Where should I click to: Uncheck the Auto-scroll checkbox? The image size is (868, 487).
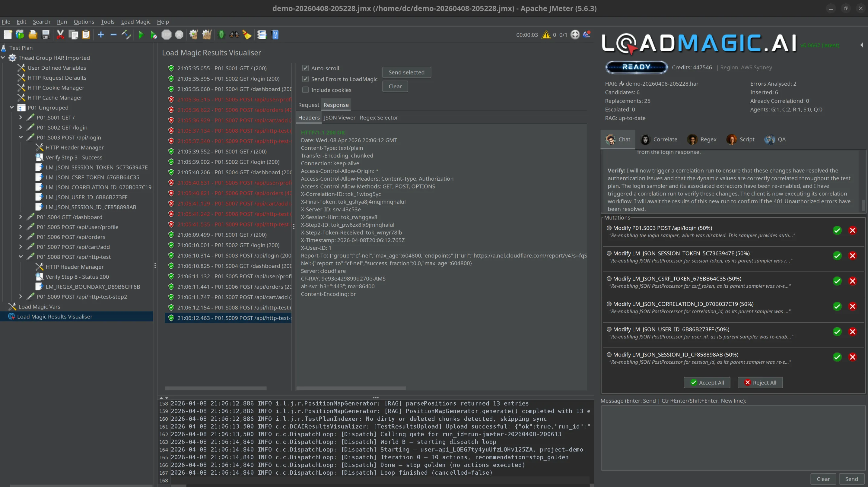[305, 68]
